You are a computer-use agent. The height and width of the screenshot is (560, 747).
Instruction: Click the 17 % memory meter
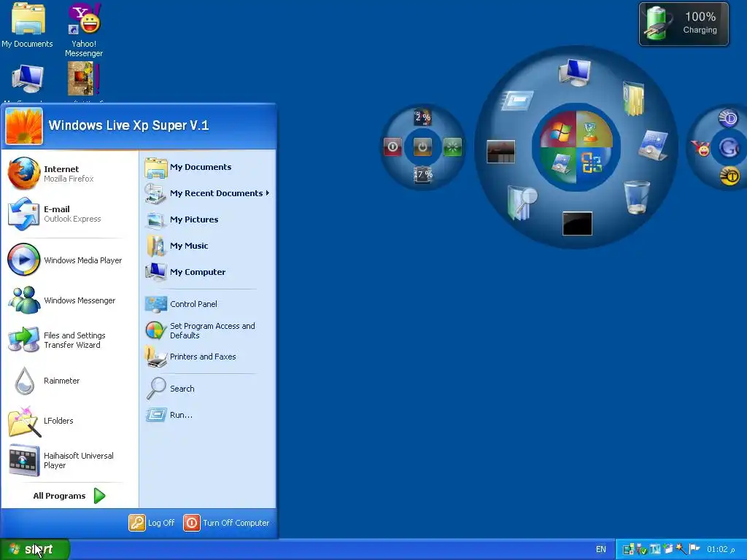click(422, 174)
